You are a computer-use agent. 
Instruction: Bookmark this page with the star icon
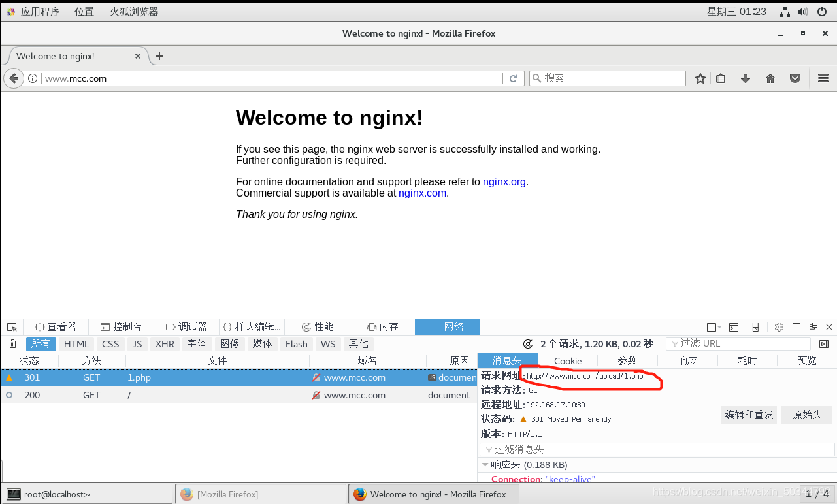(x=700, y=78)
